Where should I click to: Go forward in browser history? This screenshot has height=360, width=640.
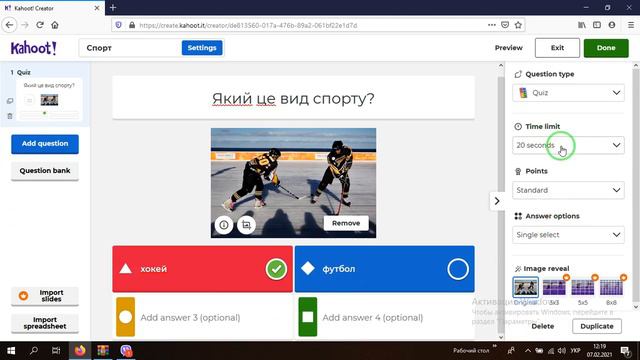tap(25, 25)
